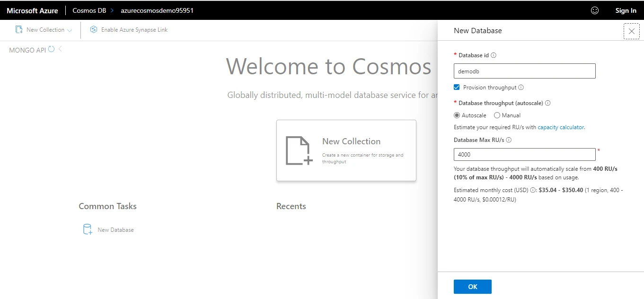Collapse the MONGO API side panel chevron
This screenshot has width=644, height=299.
point(61,49)
